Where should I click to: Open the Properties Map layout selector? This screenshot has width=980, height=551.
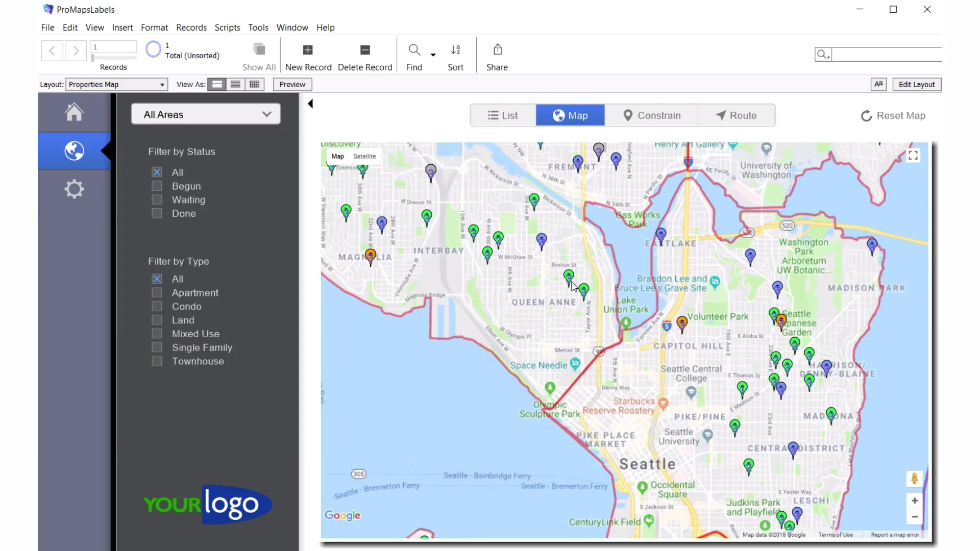(116, 84)
